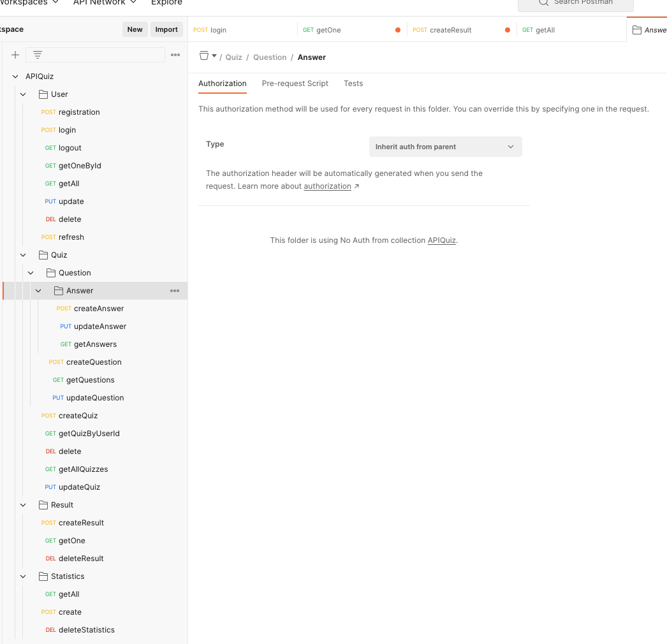Open the Inherit auth from parent dropdown
Viewport: 667px width, 644px height.
coord(445,147)
